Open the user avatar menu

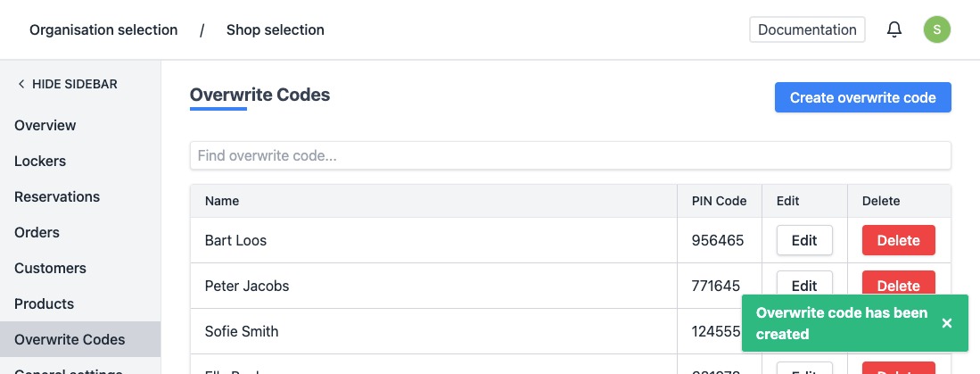click(x=936, y=29)
